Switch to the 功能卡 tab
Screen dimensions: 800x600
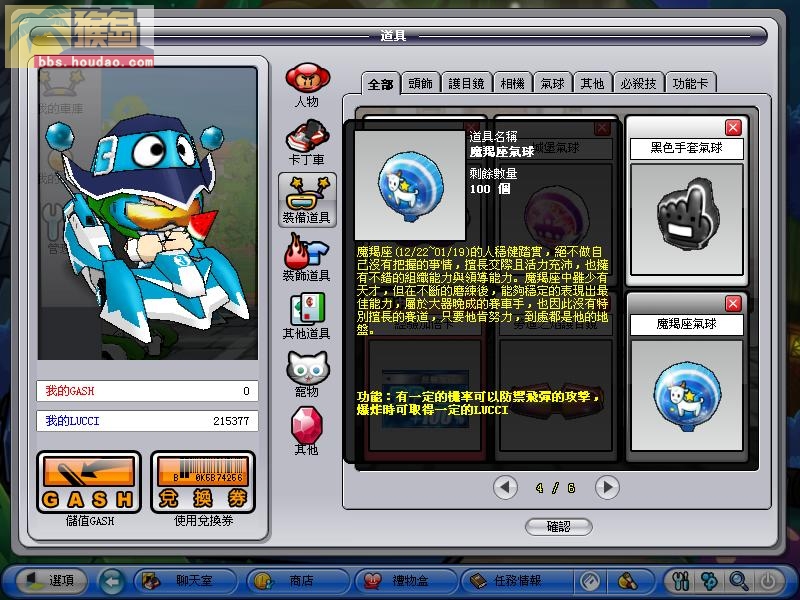691,83
